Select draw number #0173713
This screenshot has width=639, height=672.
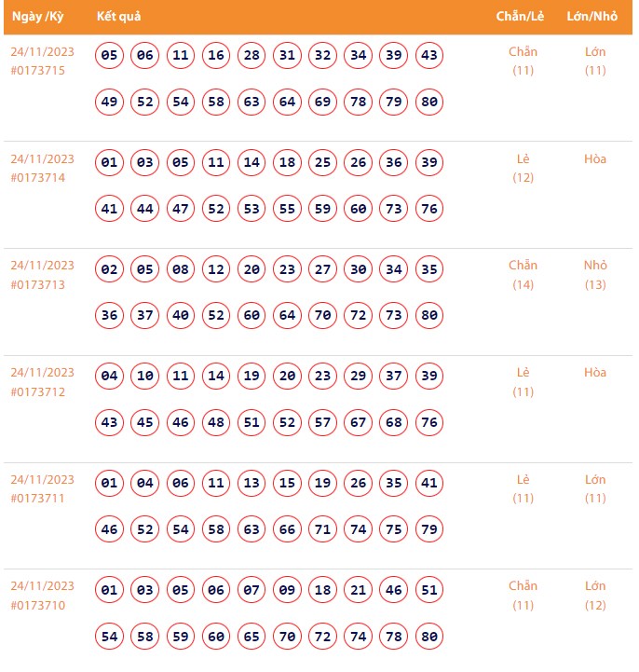(x=38, y=284)
